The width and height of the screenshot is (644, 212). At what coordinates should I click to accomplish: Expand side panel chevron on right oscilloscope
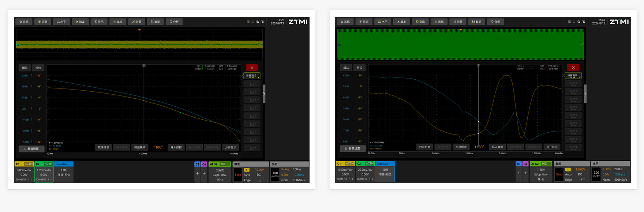click(x=585, y=94)
